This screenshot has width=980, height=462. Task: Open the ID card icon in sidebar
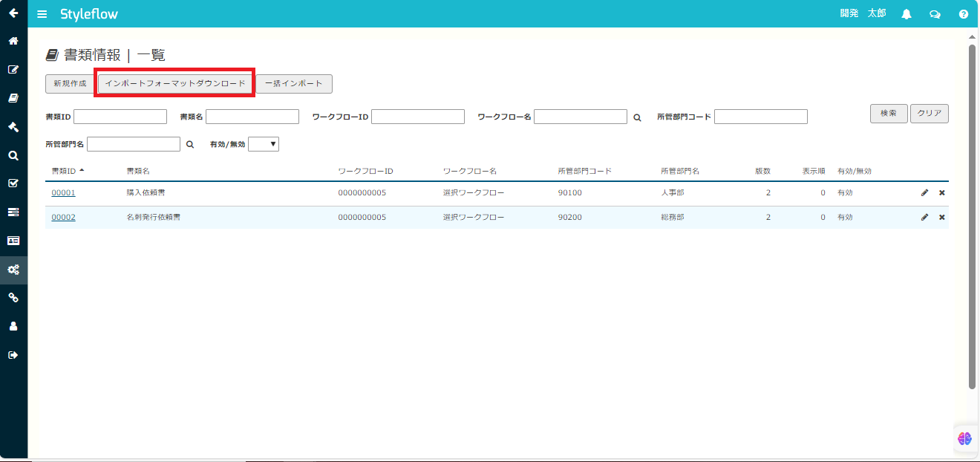coord(13,241)
